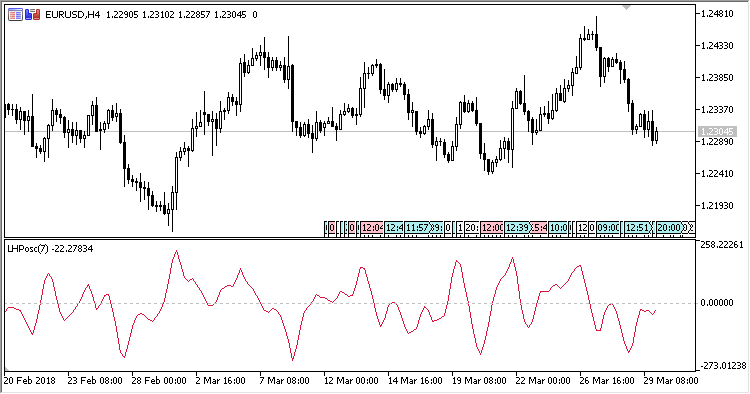Click the EURUSD,H4 chart title text
750x394 pixels.
pos(72,15)
